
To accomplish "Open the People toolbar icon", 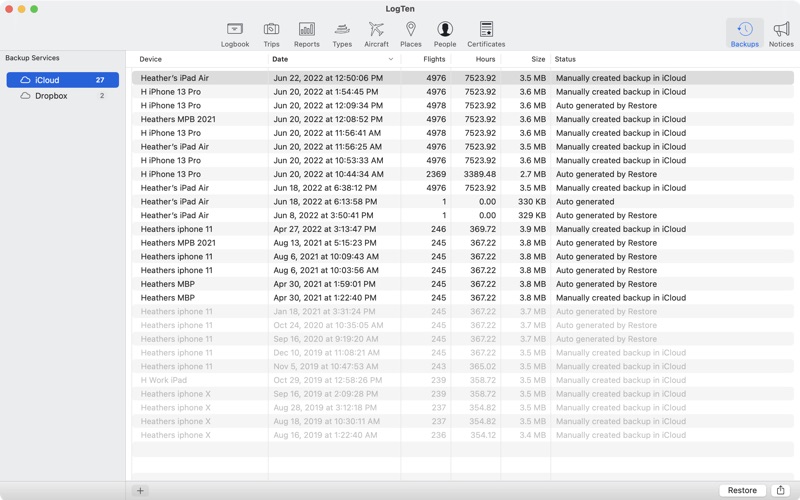I will [445, 35].
